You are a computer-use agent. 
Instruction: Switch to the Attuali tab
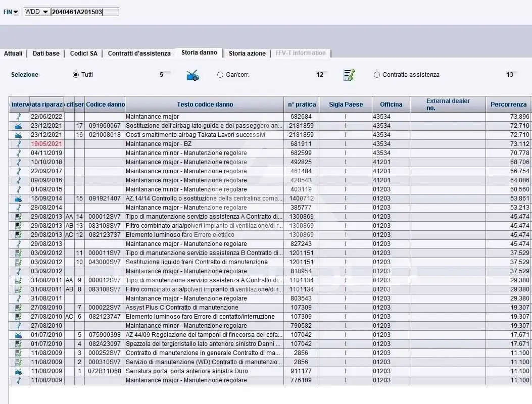point(13,53)
